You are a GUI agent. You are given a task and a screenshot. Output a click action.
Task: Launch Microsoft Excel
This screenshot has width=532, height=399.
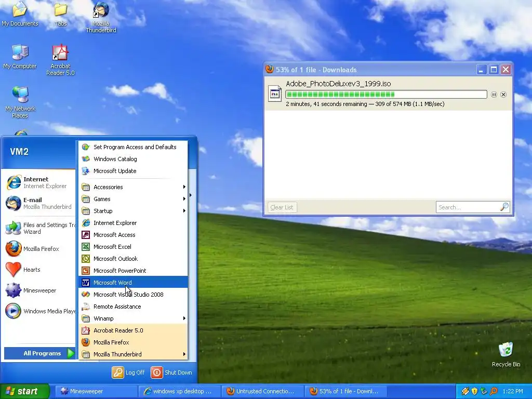pyautogui.click(x=133, y=247)
